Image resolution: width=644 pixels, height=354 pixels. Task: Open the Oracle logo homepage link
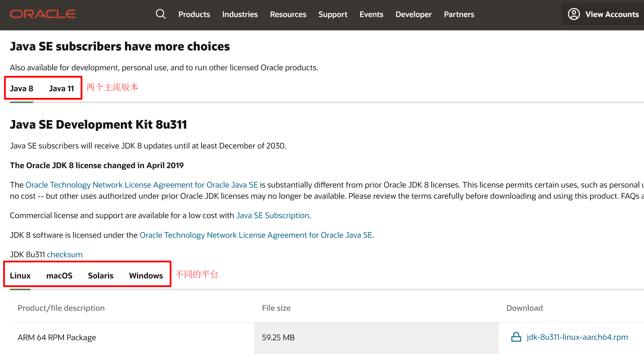(43, 14)
